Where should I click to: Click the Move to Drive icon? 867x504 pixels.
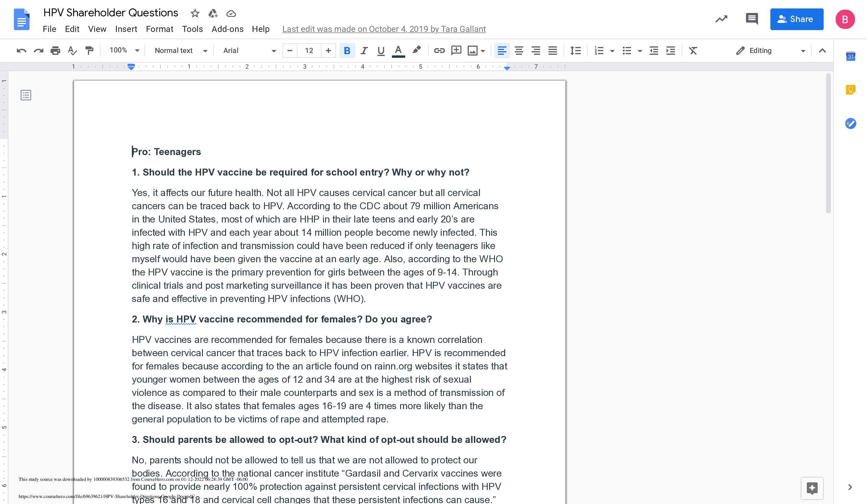coord(213,14)
